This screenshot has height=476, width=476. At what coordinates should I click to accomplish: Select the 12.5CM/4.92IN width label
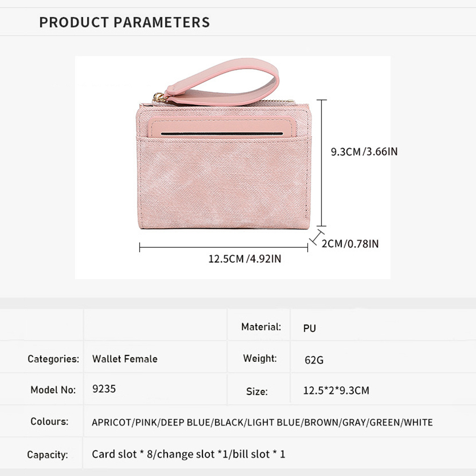[x=245, y=259]
